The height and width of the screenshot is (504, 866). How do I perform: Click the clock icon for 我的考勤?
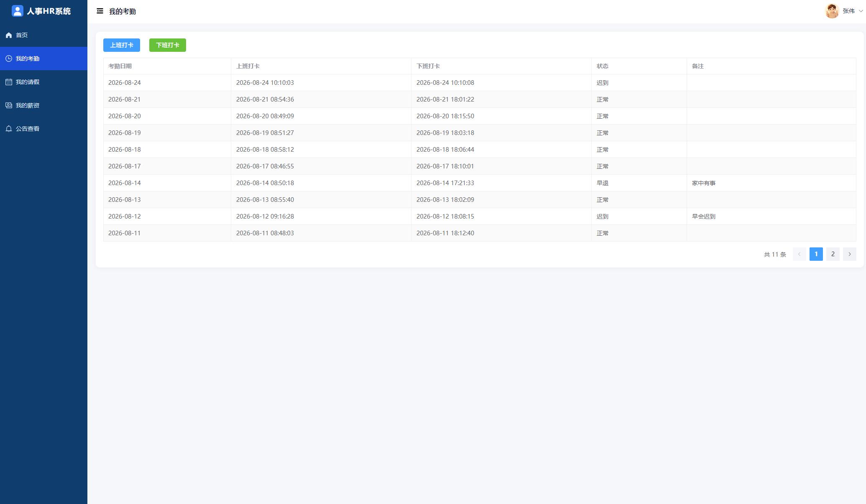9,59
